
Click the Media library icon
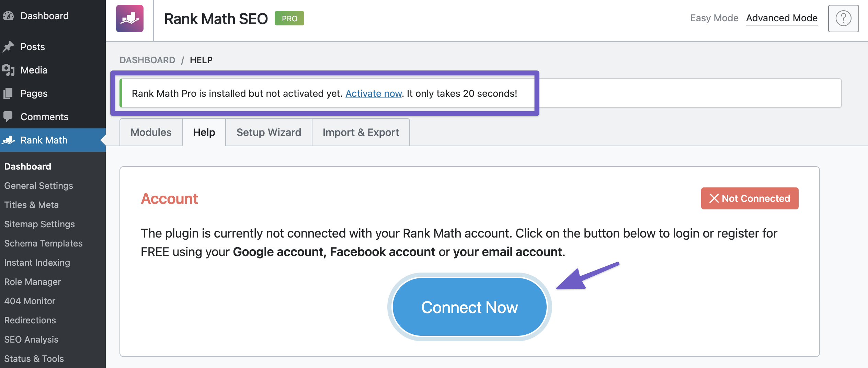[8, 70]
